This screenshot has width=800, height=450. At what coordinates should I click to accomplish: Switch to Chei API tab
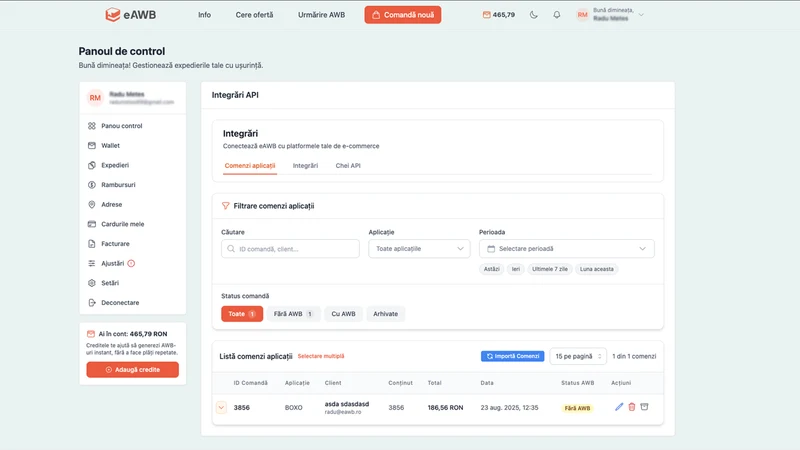click(x=348, y=166)
